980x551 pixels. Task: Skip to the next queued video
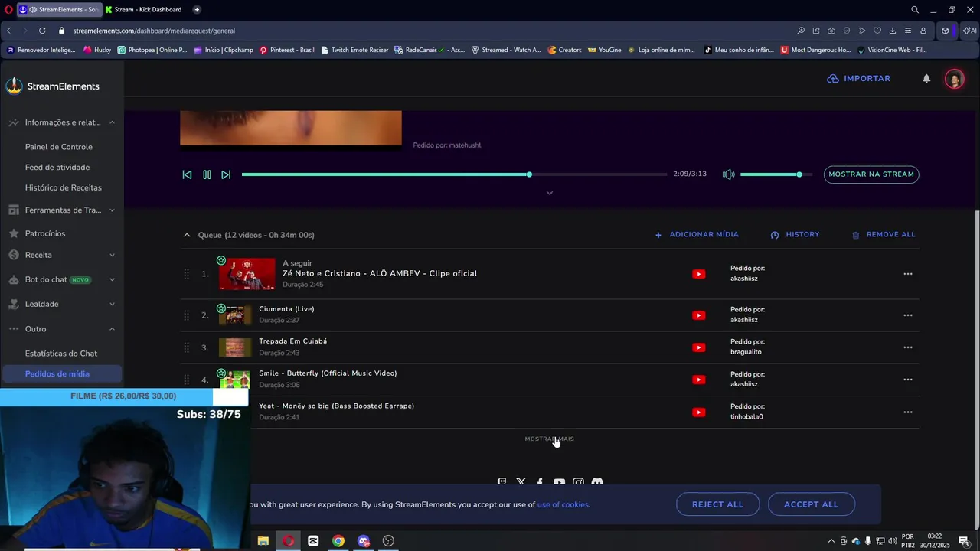click(x=226, y=174)
